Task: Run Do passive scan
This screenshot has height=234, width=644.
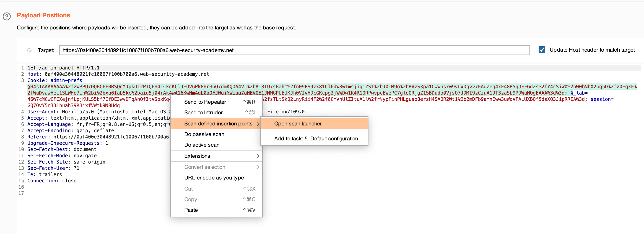Action: [x=204, y=134]
